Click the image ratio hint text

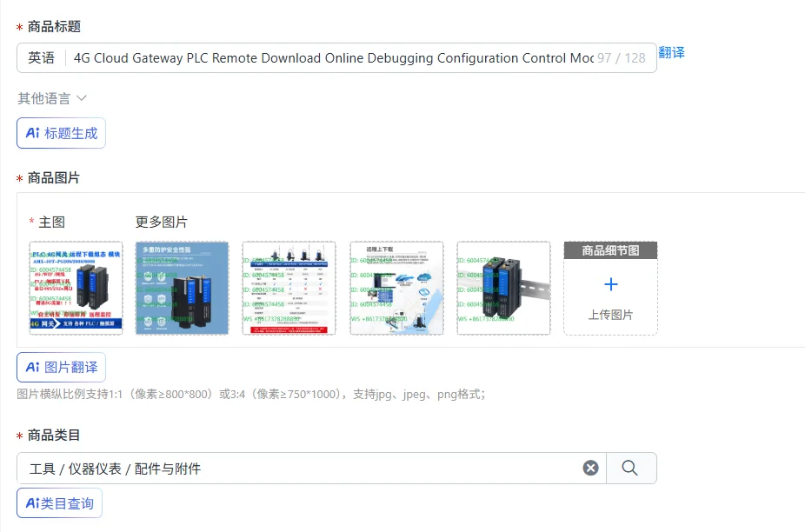(251, 395)
